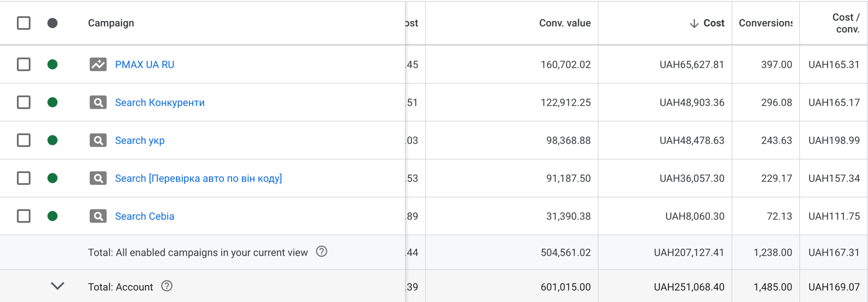Click the Conversions column header

(766, 23)
